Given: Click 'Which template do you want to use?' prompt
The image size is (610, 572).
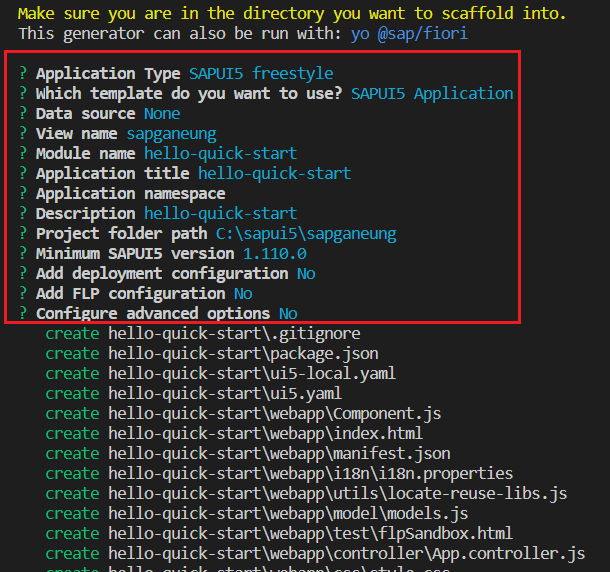Looking at the screenshot, I should pos(189,94).
